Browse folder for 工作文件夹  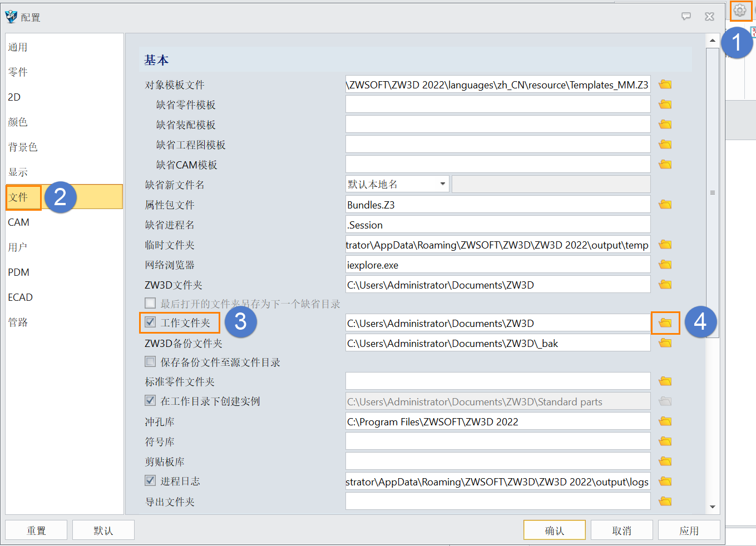pyautogui.click(x=665, y=323)
